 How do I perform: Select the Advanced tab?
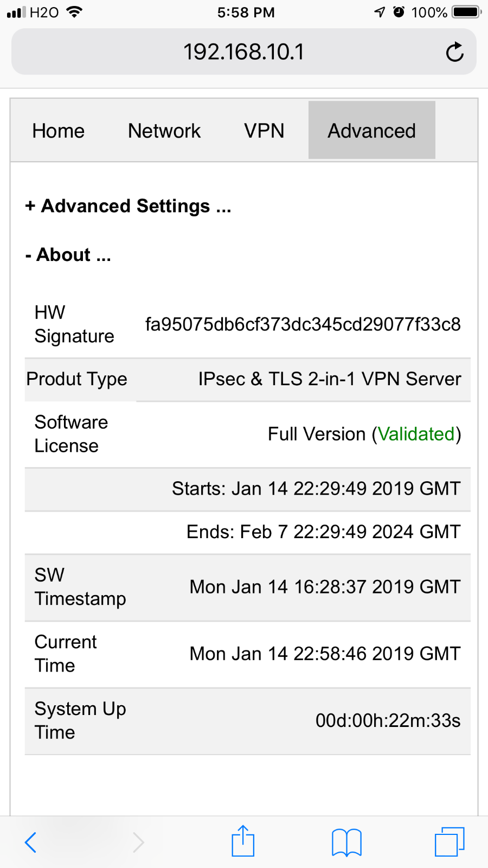click(372, 131)
